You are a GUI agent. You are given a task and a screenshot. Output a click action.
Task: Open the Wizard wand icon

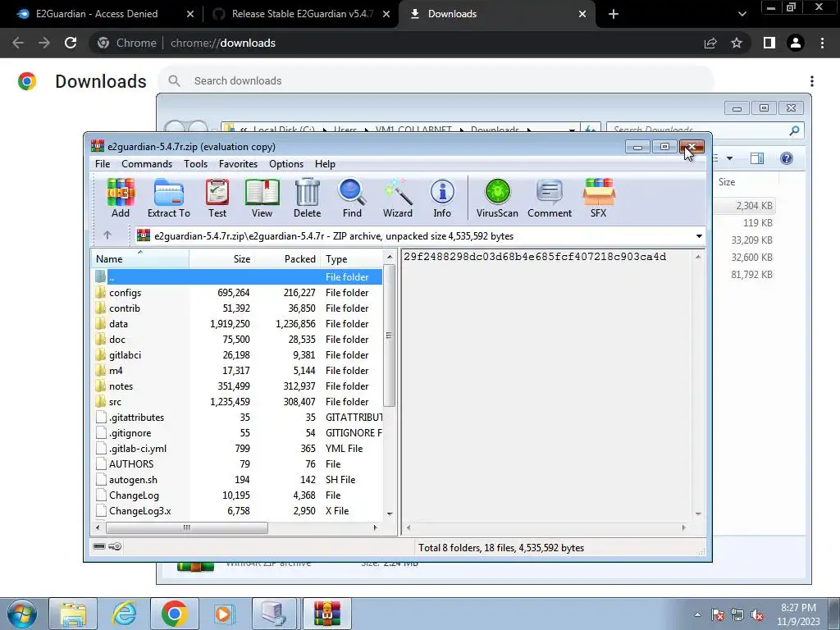[x=398, y=198]
